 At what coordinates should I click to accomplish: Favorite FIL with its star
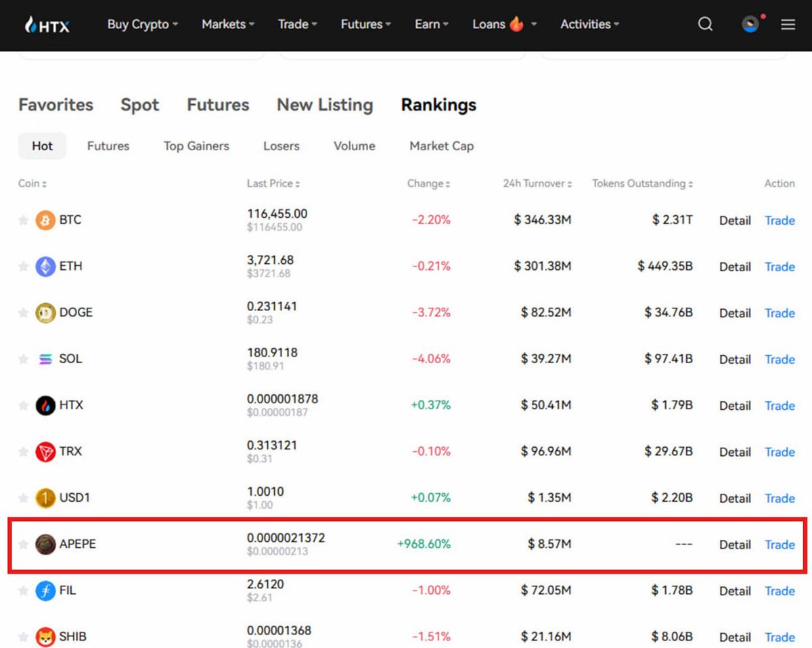[x=23, y=591]
